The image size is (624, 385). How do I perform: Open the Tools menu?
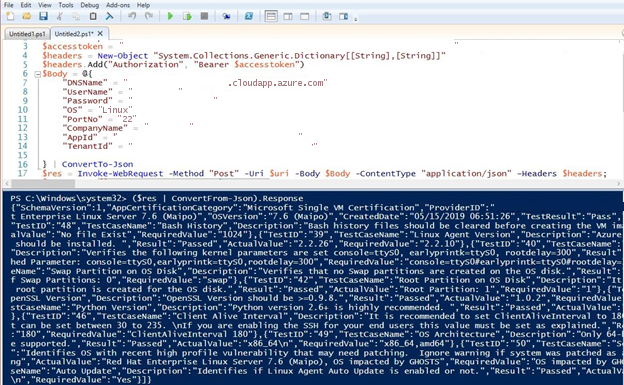66,5
